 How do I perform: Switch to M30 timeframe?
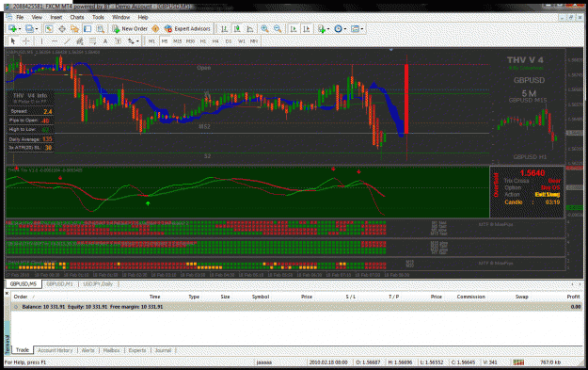click(190, 40)
